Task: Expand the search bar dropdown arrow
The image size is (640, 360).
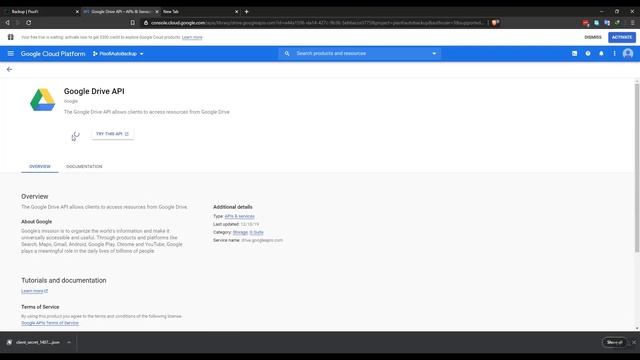Action: (x=434, y=53)
